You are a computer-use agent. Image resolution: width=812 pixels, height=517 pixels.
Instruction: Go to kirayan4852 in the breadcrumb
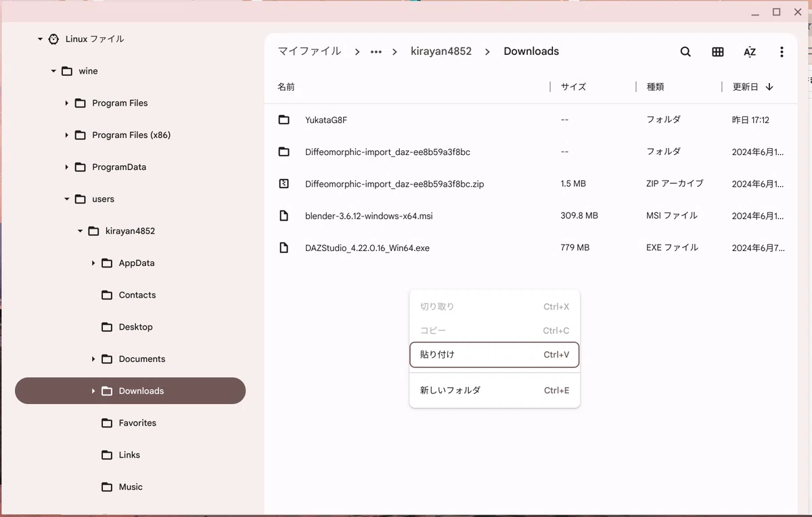[x=441, y=51]
